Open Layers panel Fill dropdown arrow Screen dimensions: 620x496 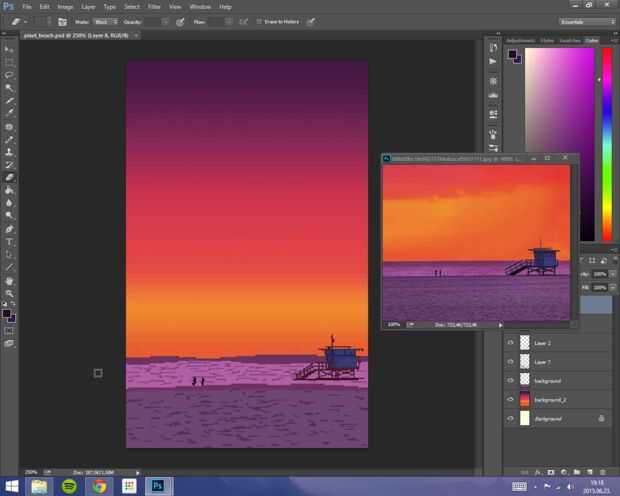(x=612, y=288)
